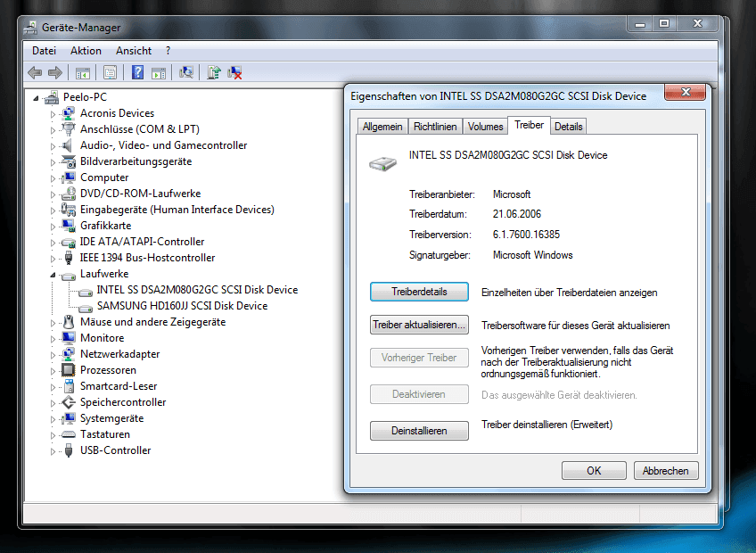This screenshot has width=756, height=553.
Task: Click the driver version value 6.1.7600.16385
Action: pos(526,235)
